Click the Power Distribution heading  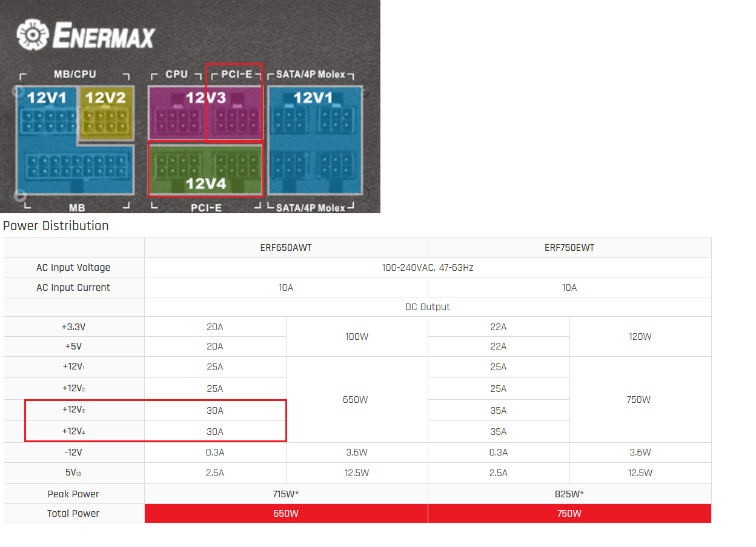coord(56,226)
